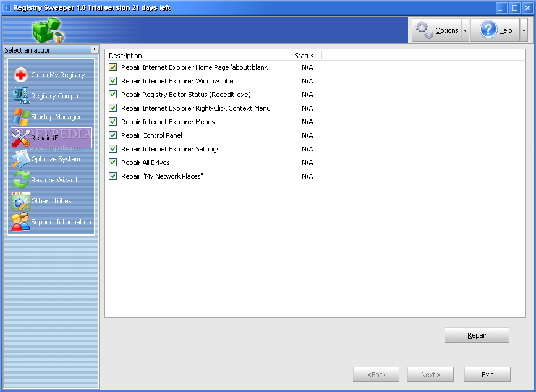Open Other Utilities action
Viewport: 536px width, 392px height.
[x=51, y=201]
